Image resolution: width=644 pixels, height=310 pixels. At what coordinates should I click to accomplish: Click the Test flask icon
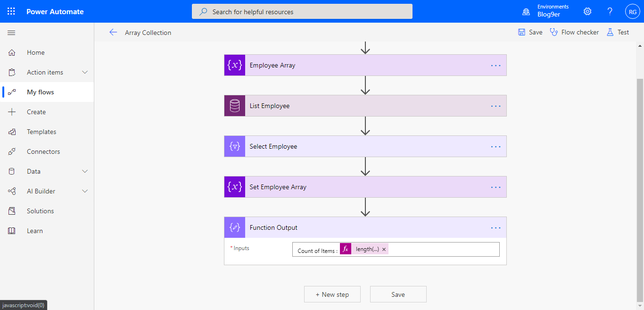coord(610,32)
